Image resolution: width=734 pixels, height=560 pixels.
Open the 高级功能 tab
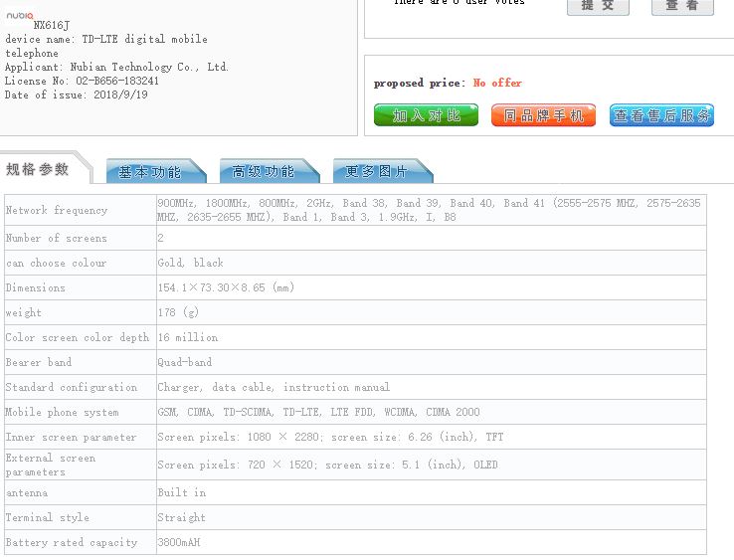pyautogui.click(x=270, y=171)
